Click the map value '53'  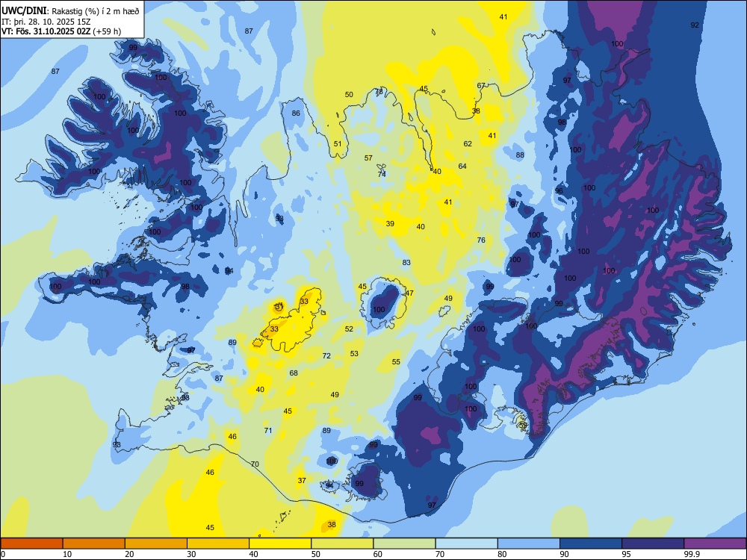pos(354,354)
